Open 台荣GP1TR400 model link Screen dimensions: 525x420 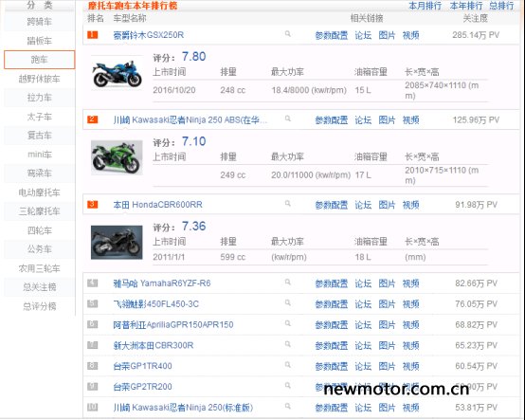(143, 366)
